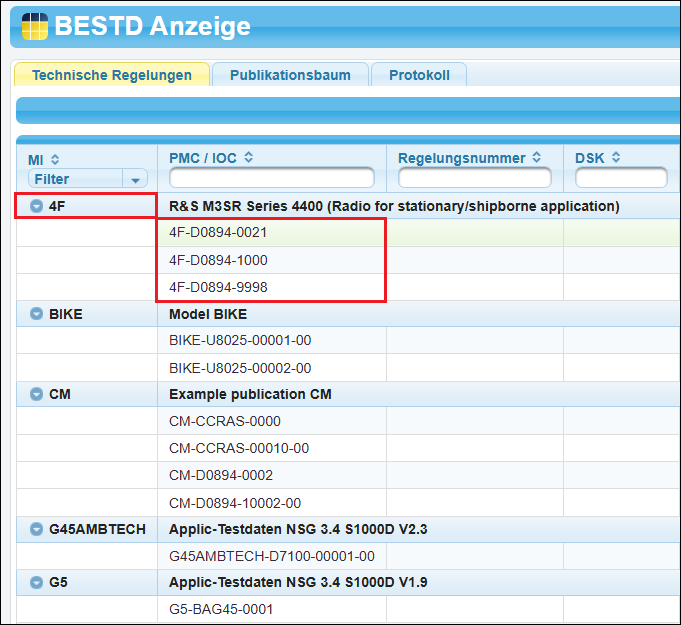Collapse the G45AMBTECH group
The image size is (681, 625).
pos(36,529)
